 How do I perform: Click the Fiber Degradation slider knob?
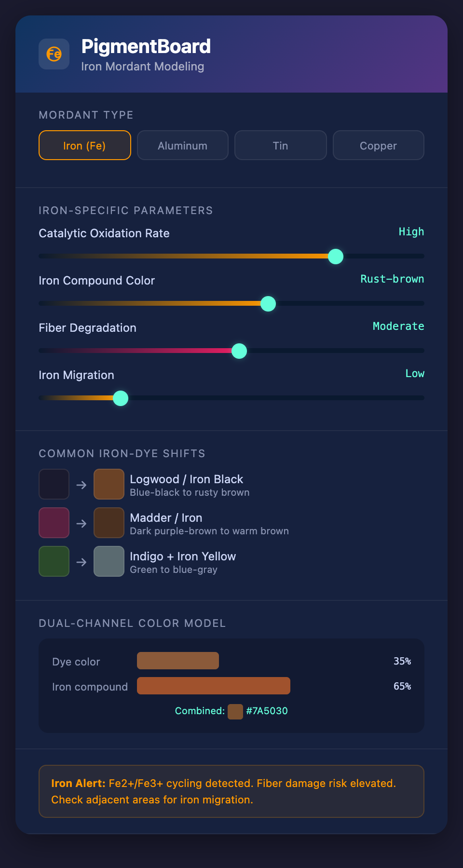click(x=239, y=351)
